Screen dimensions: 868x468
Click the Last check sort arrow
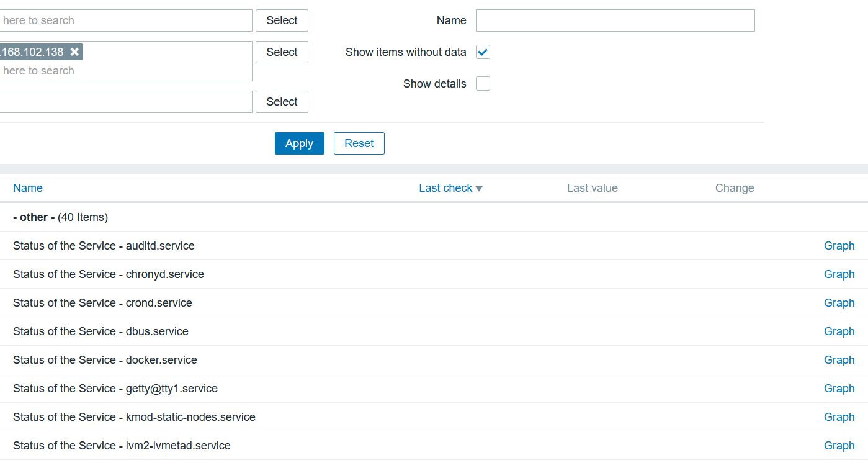(479, 189)
